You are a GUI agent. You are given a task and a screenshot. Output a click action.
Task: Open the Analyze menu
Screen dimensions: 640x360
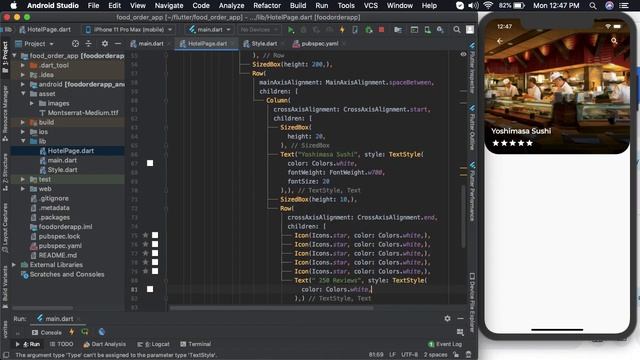231,6
